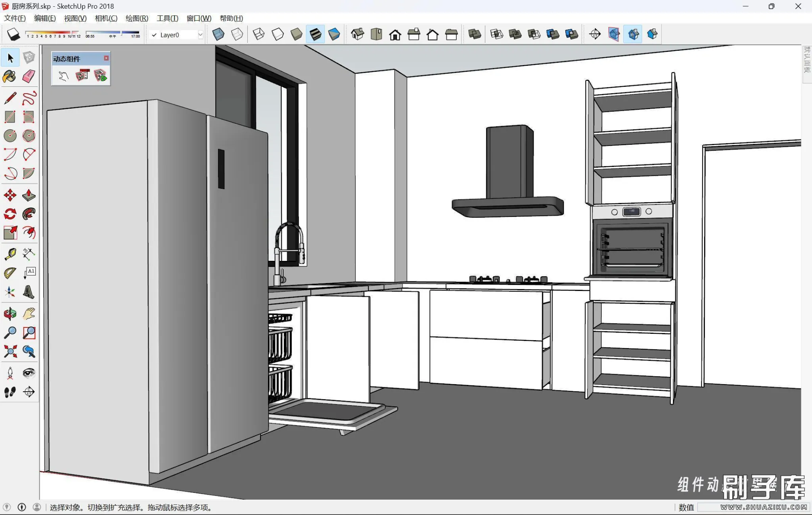Choose the Orbit tool
This screenshot has width=812, height=515.
click(x=10, y=314)
